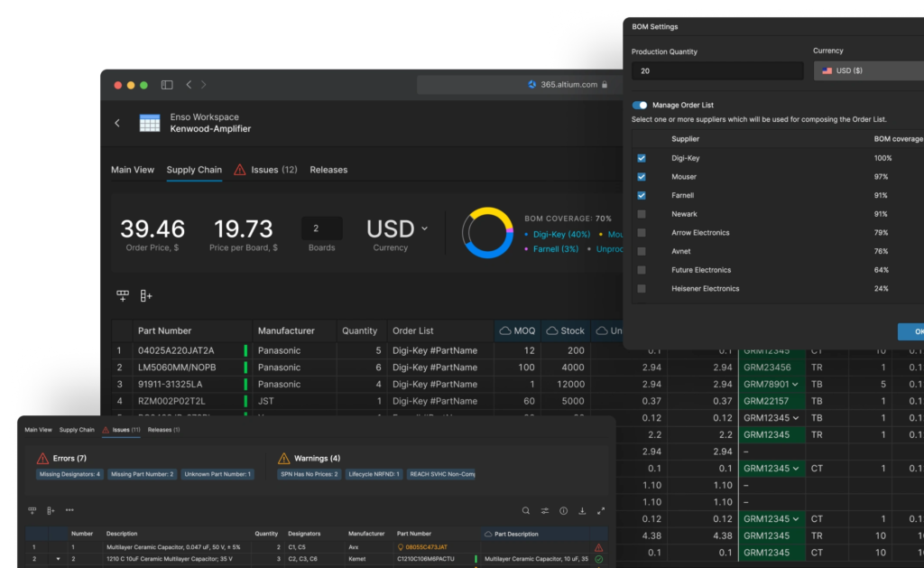Click the back chevron beside Enso Workspace
The height and width of the screenshot is (568, 924).
pos(117,123)
